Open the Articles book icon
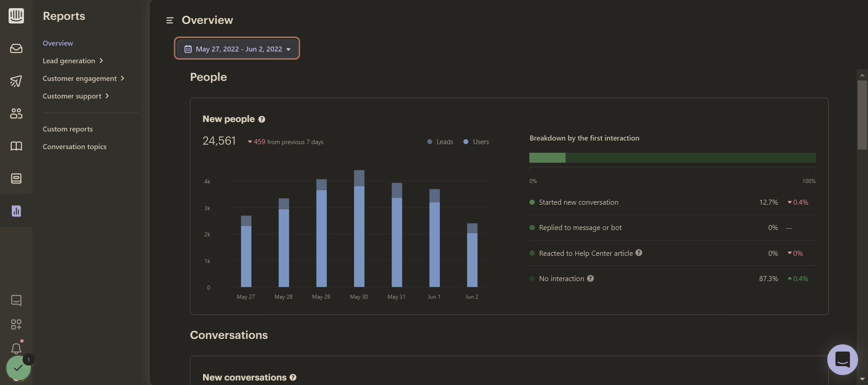Viewport: 868px width, 385px height. [x=16, y=146]
